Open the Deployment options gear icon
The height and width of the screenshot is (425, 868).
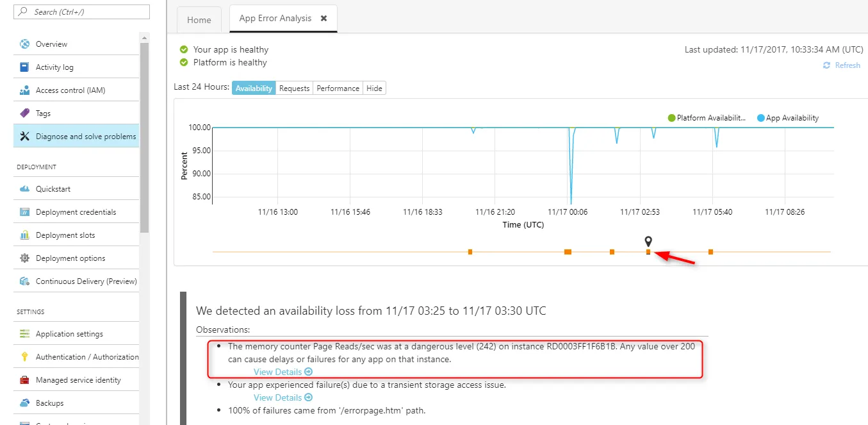(x=24, y=258)
